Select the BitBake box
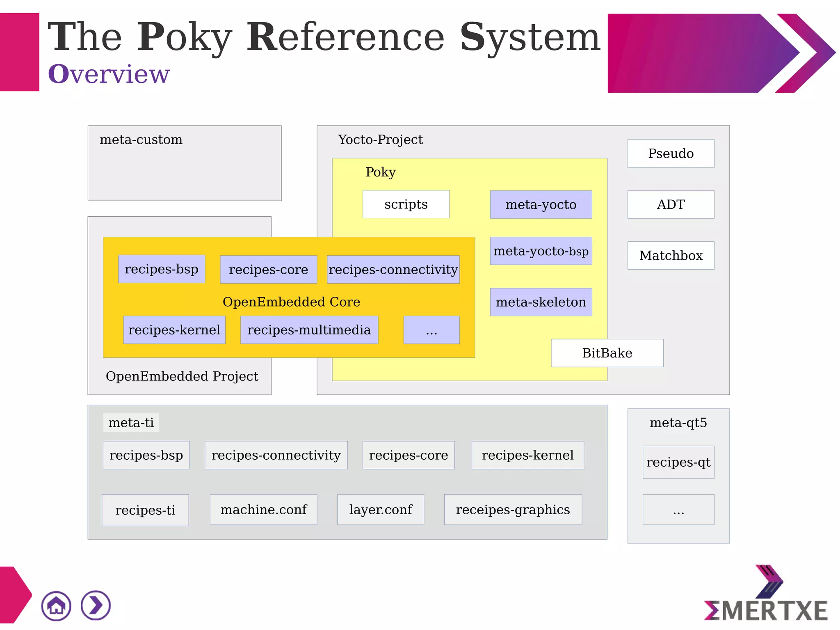This screenshot has height=630, width=840. point(607,353)
